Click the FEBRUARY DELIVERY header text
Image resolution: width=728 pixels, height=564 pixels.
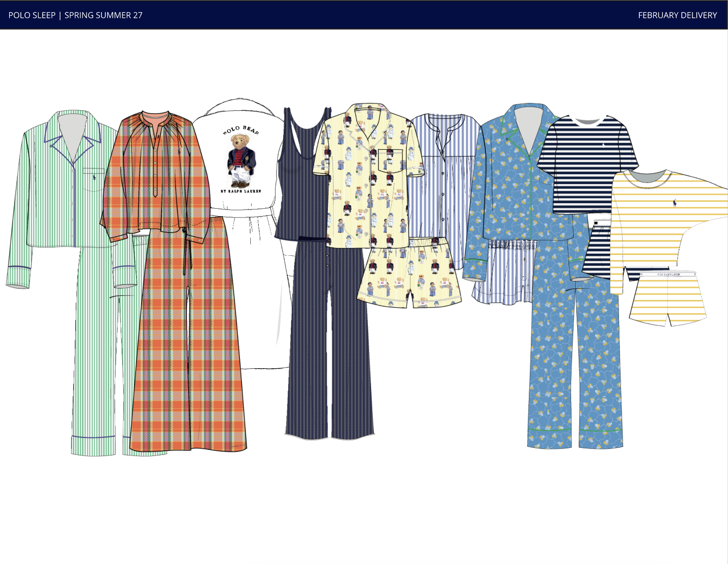pyautogui.click(x=677, y=15)
